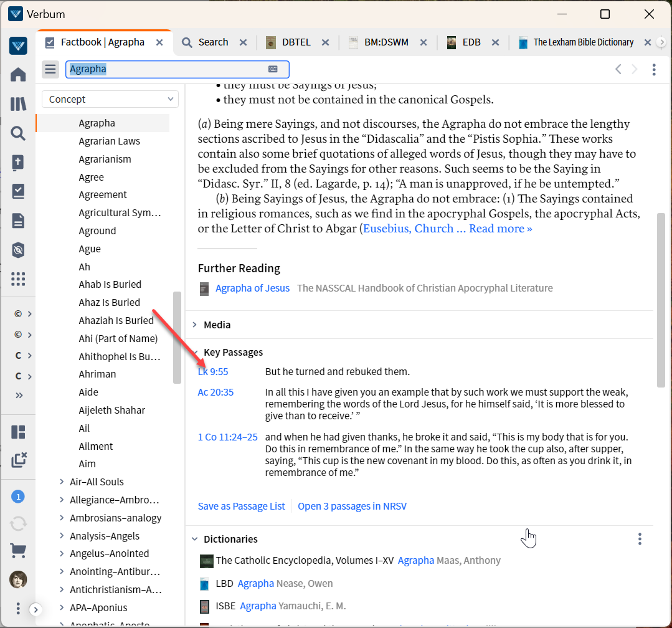The height and width of the screenshot is (628, 672).
Task: Open sidebar vertical dots menu
Action: click(17, 608)
